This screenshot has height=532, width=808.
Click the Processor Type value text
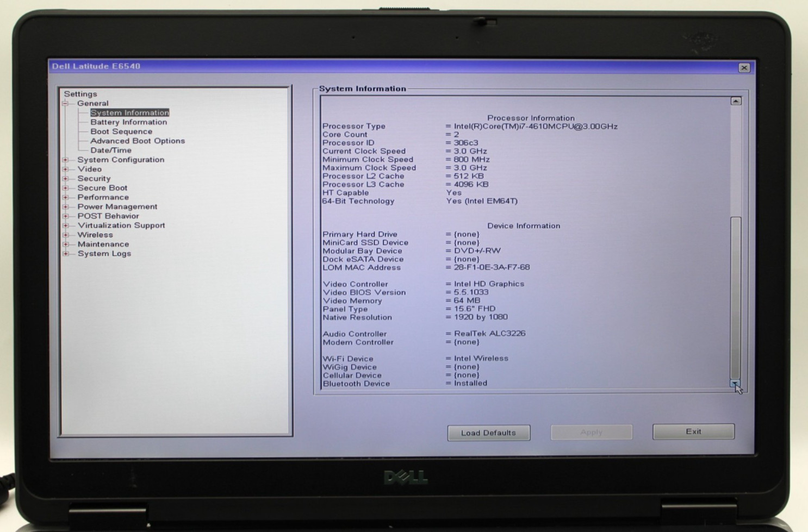[x=536, y=127]
